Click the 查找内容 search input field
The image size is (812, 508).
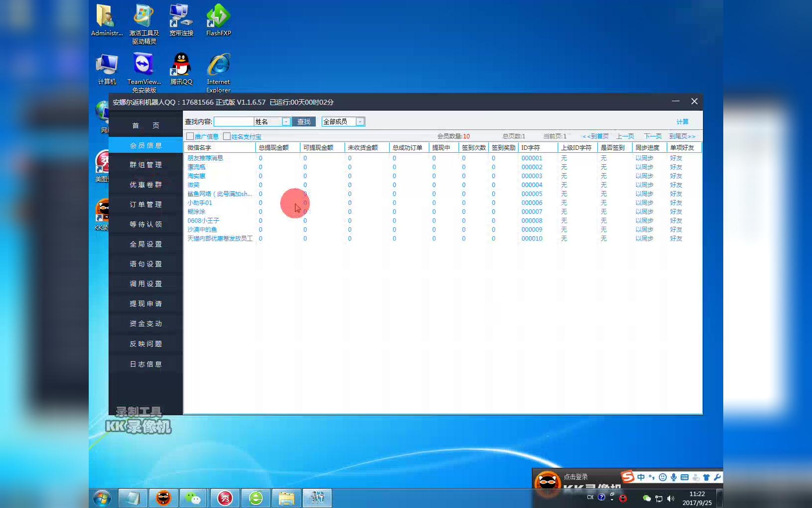pos(233,122)
